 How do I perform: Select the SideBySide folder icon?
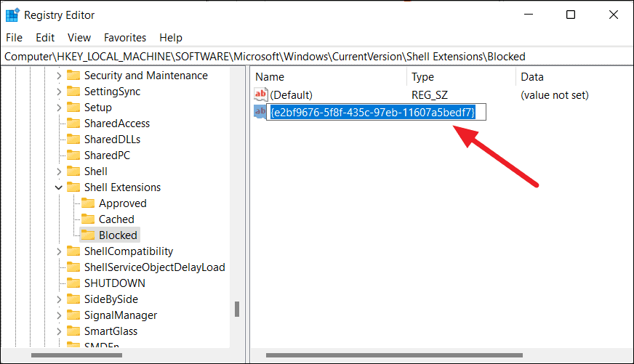pos(73,299)
